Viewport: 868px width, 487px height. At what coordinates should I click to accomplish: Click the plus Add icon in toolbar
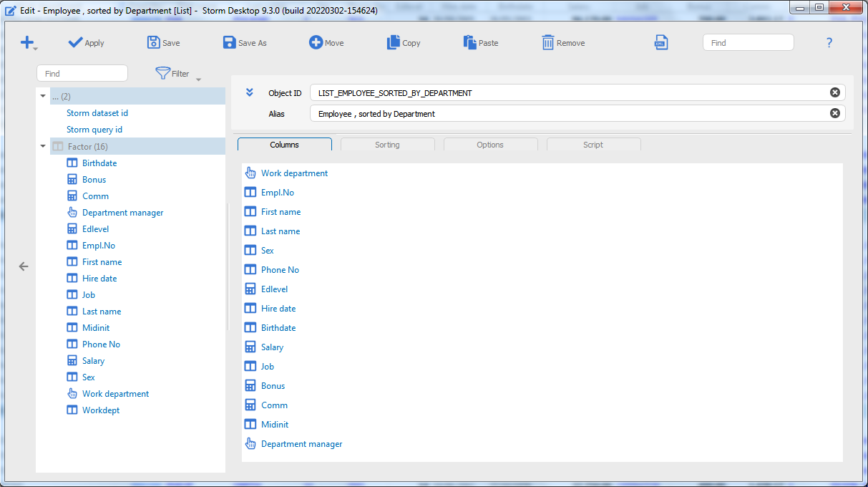pyautogui.click(x=27, y=43)
